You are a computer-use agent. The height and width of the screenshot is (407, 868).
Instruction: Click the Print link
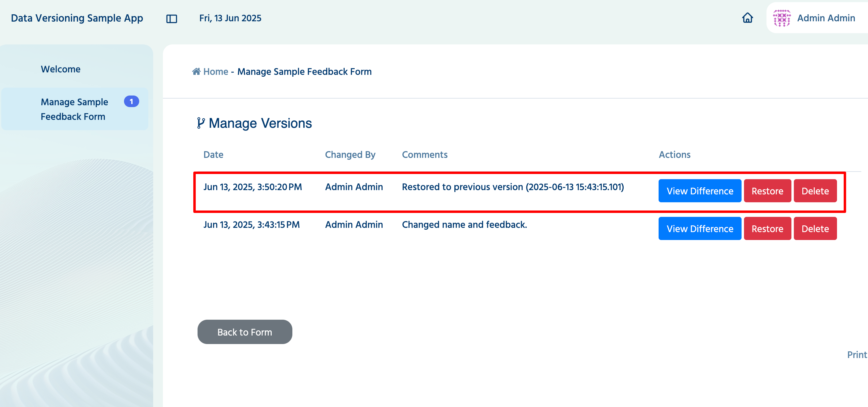click(x=857, y=355)
